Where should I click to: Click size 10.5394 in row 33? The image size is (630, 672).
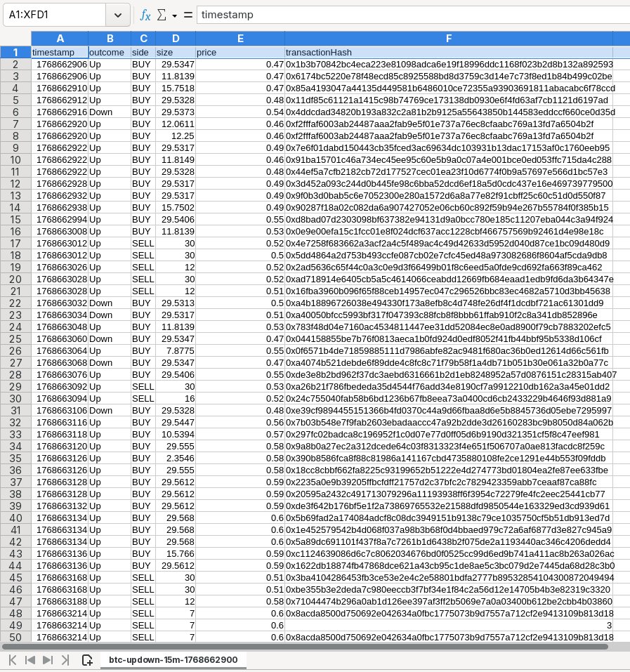(176, 435)
